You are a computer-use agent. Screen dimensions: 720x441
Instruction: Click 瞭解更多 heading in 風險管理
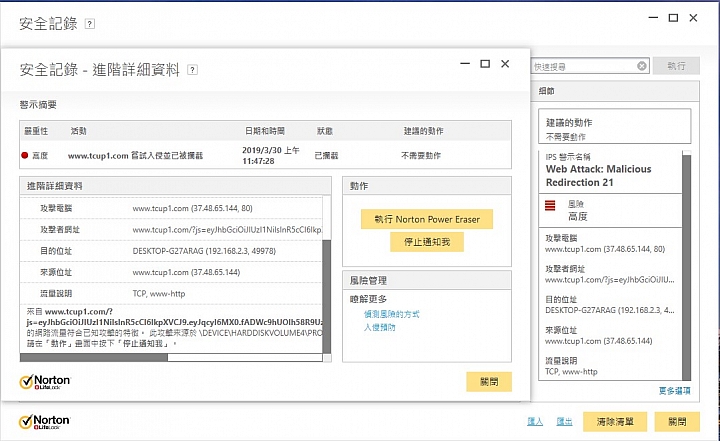tap(368, 299)
